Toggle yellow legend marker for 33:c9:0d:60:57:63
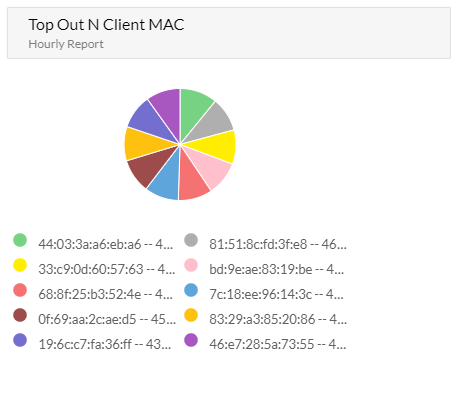The width and height of the screenshot is (456, 393). [x=20, y=265]
